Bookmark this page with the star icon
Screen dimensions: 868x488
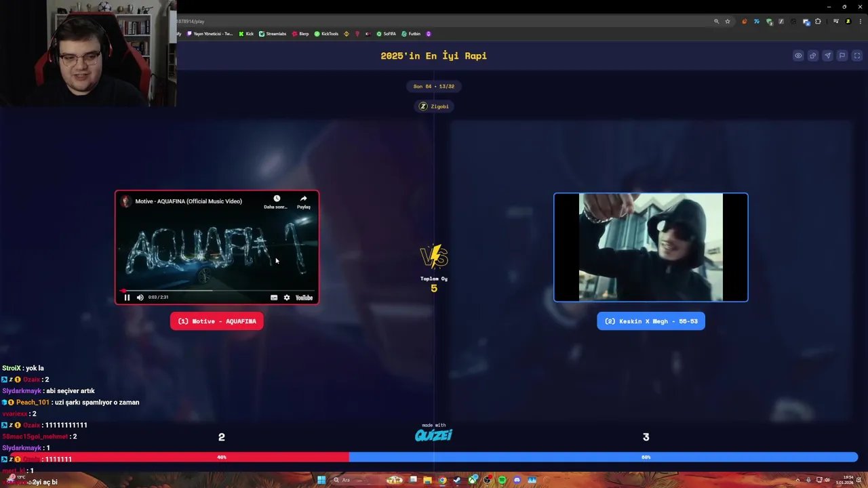coord(728,22)
